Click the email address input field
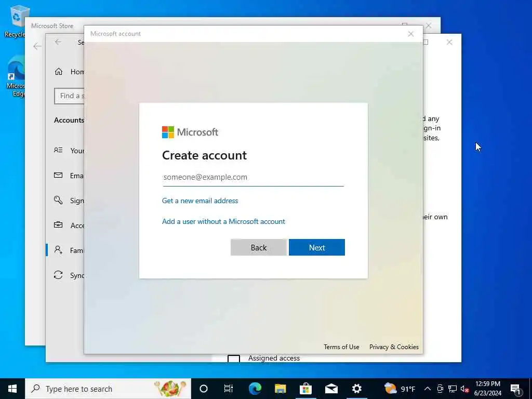 coord(253,178)
